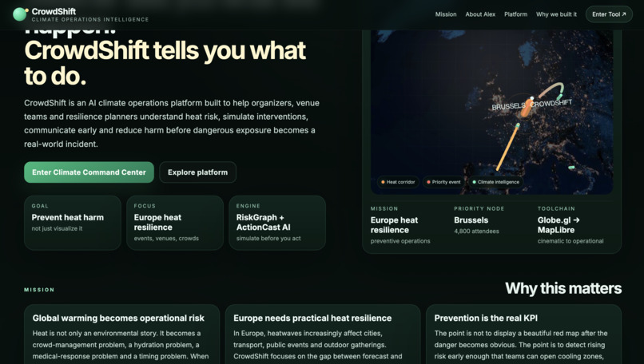This screenshot has width=644, height=364.
Task: Select the Priority event legend chip
Action: tap(443, 182)
